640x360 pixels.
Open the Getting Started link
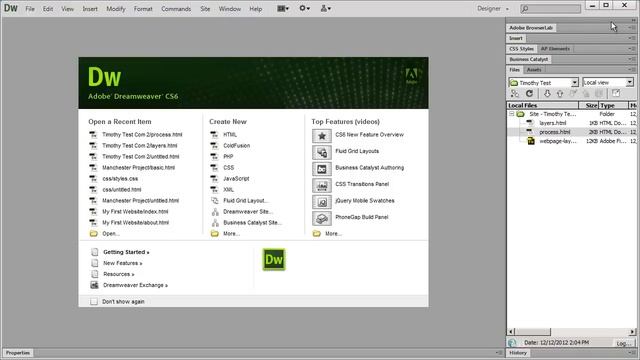tap(126, 252)
